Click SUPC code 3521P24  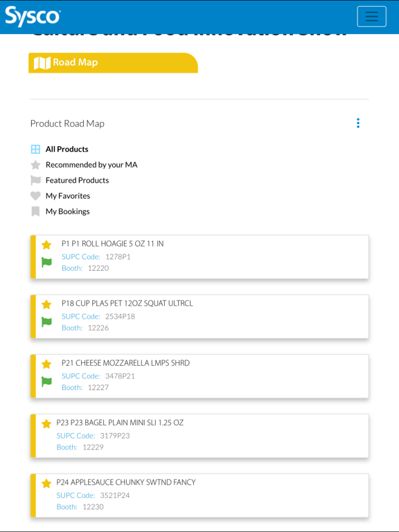[115, 496]
